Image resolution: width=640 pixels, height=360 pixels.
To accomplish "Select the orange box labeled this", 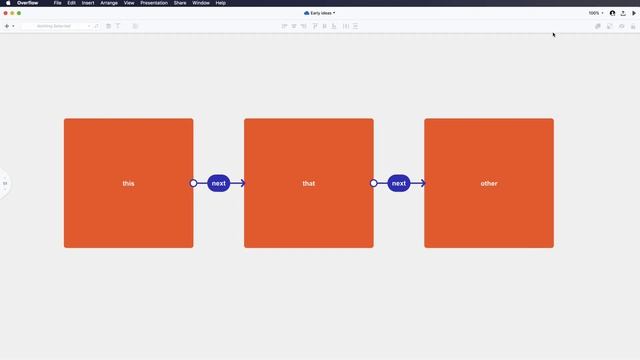I will (129, 183).
